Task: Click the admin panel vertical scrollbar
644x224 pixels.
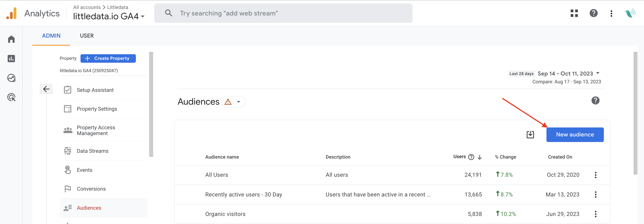Action: click(151, 104)
